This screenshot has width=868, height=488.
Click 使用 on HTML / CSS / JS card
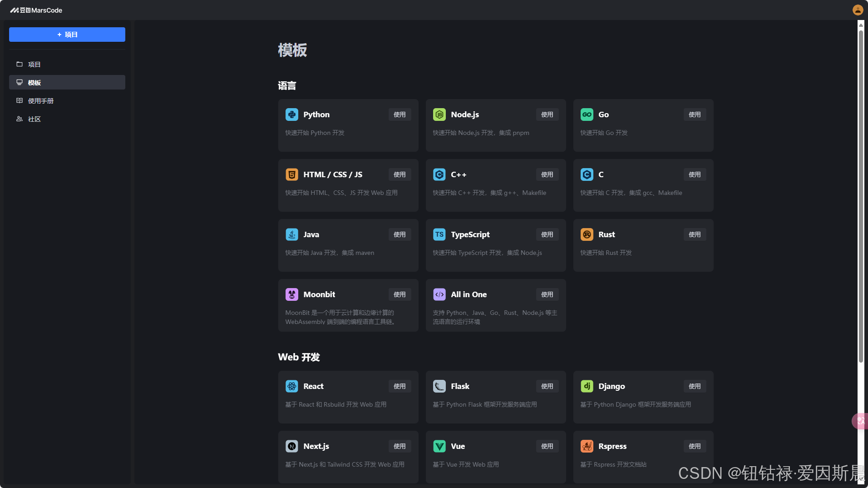pos(399,174)
